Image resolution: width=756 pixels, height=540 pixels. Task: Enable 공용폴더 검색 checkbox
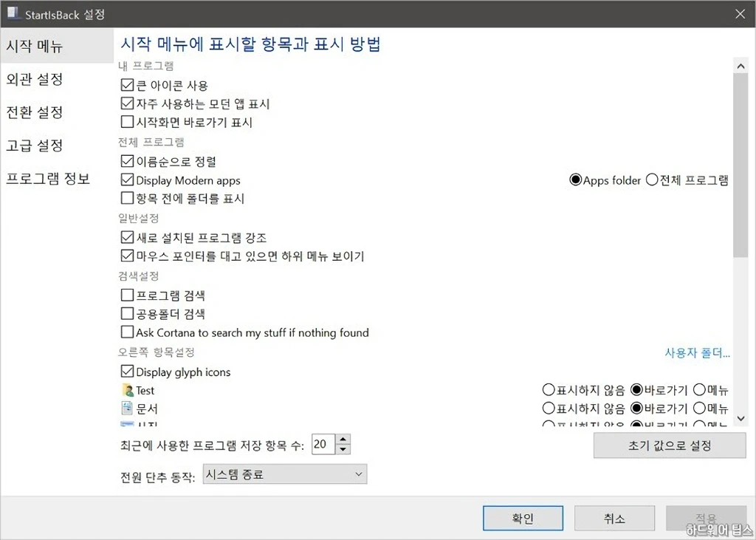127,314
